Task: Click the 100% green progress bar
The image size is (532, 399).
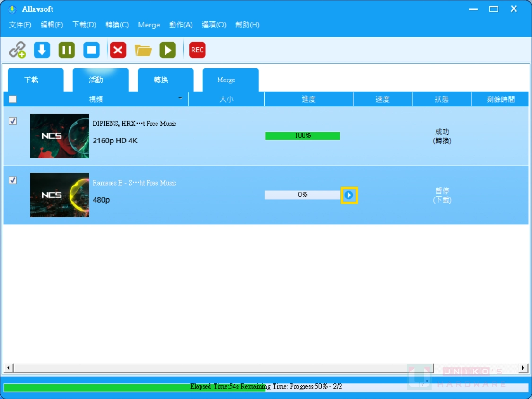Action: (x=303, y=136)
